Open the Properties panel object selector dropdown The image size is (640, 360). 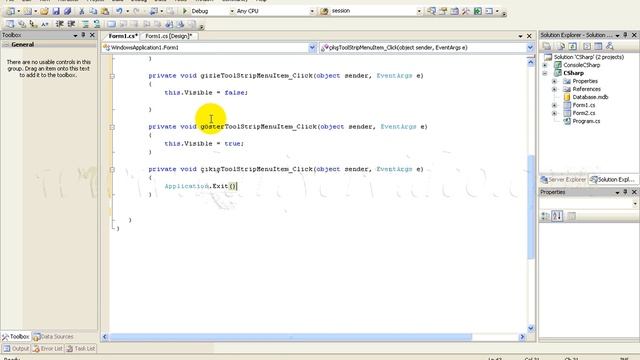click(x=635, y=203)
